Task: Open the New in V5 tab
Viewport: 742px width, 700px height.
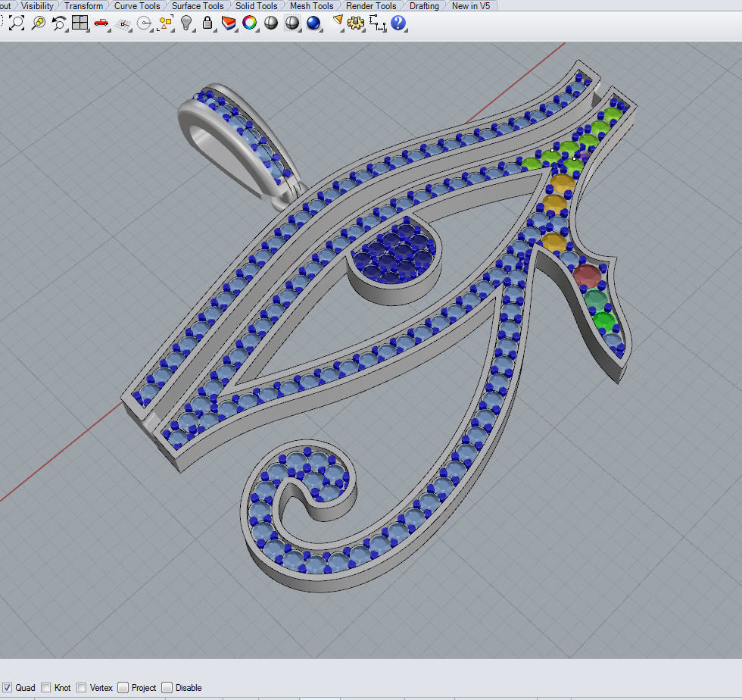Action: pyautogui.click(x=471, y=6)
